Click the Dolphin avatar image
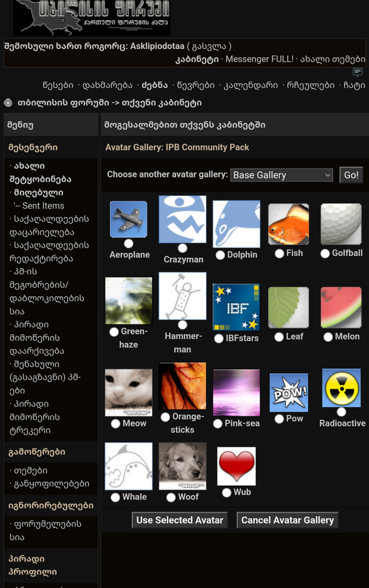 [x=236, y=224]
